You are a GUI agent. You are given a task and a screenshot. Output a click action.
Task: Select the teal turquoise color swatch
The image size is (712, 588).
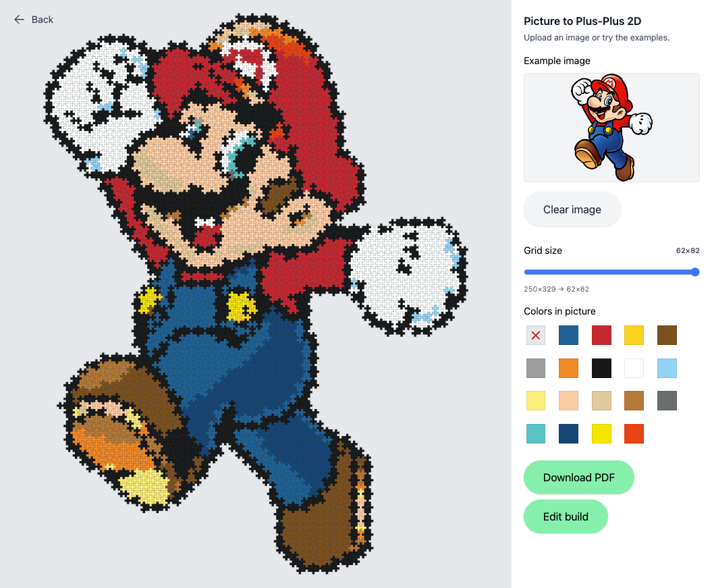pyautogui.click(x=536, y=433)
